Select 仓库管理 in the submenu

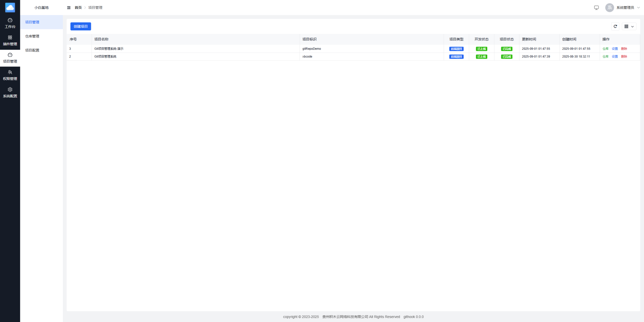(x=32, y=36)
